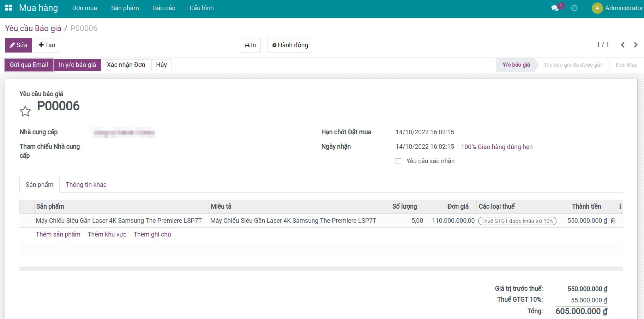Switch to Thông tin khác tab

point(86,185)
